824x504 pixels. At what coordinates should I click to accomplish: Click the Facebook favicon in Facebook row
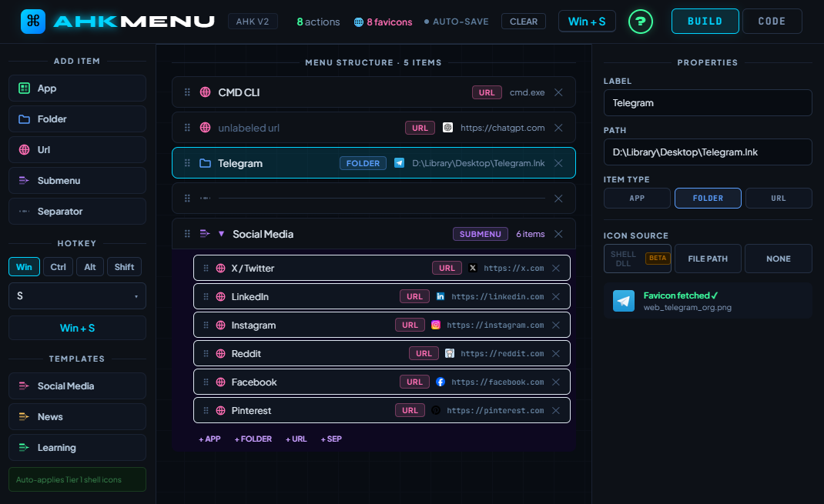click(440, 382)
